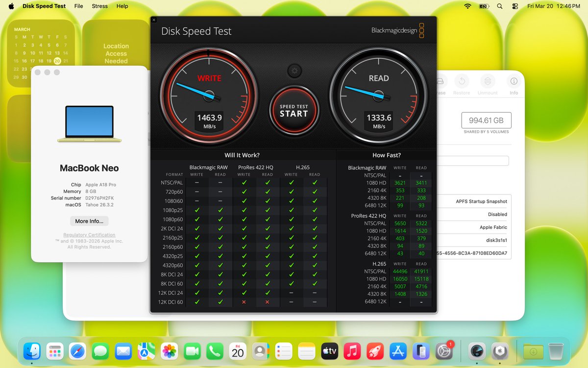588x368 pixels.
Task: Click More Info in About This Mac
Action: 89,221
